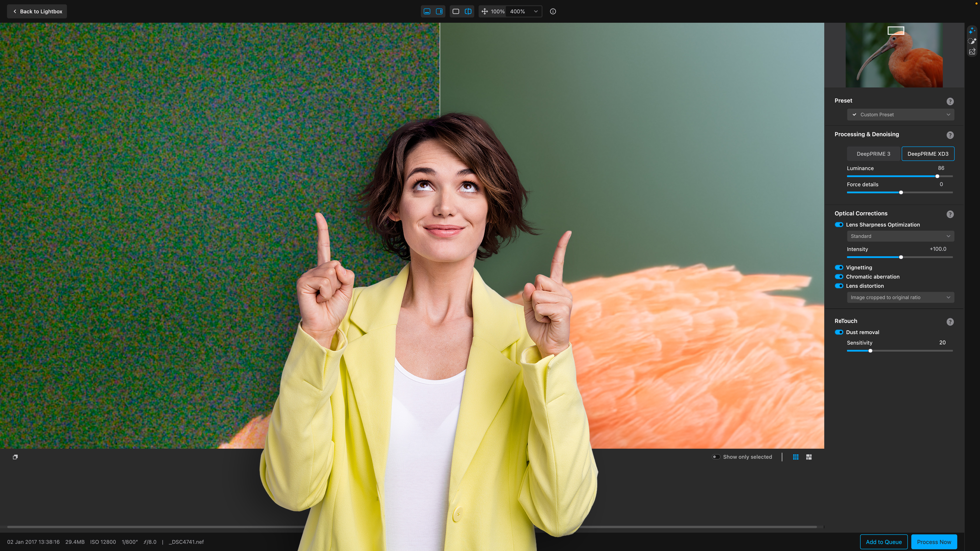Enable the Show only selected toggle
This screenshot has width=980, height=551.
pyautogui.click(x=716, y=457)
